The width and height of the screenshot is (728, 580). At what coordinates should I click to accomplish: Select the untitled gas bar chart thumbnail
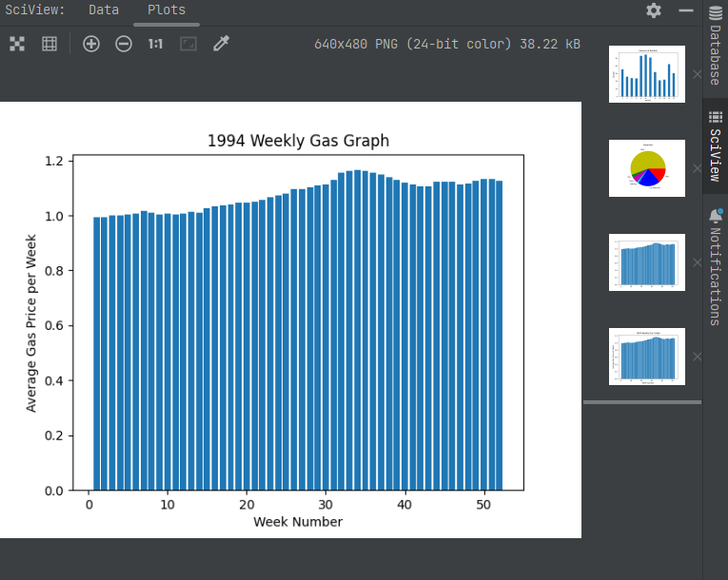[647, 262]
